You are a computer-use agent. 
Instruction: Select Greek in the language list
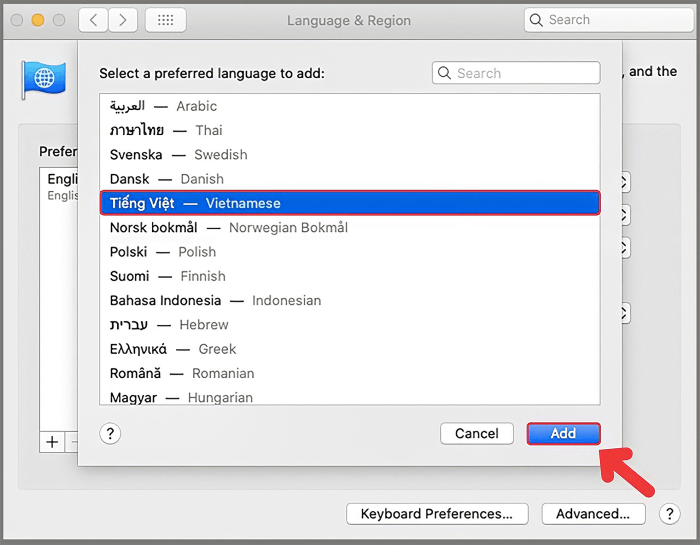(x=173, y=349)
